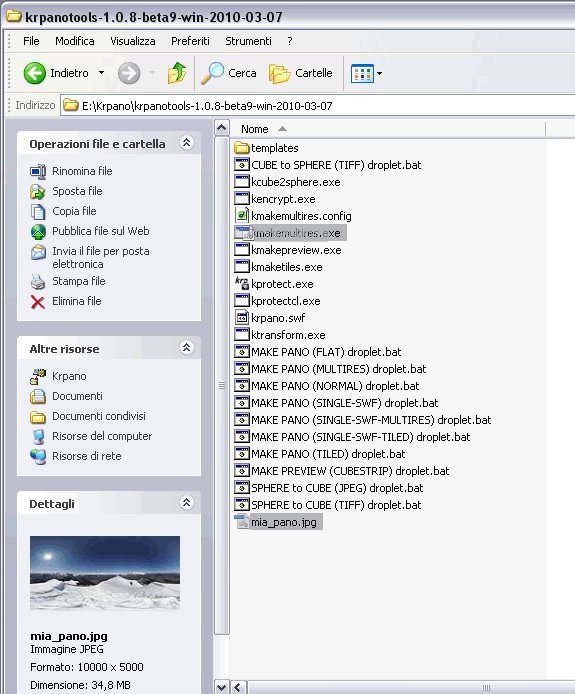Select kmakemultires.config file icon
The width and height of the screenshot is (575, 694).
[242, 216]
